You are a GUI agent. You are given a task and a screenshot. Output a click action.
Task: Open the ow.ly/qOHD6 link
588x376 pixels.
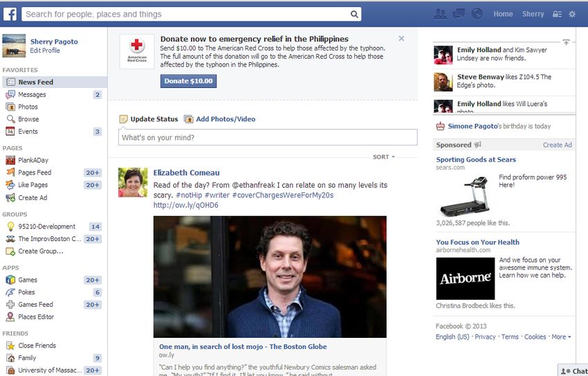click(x=185, y=205)
